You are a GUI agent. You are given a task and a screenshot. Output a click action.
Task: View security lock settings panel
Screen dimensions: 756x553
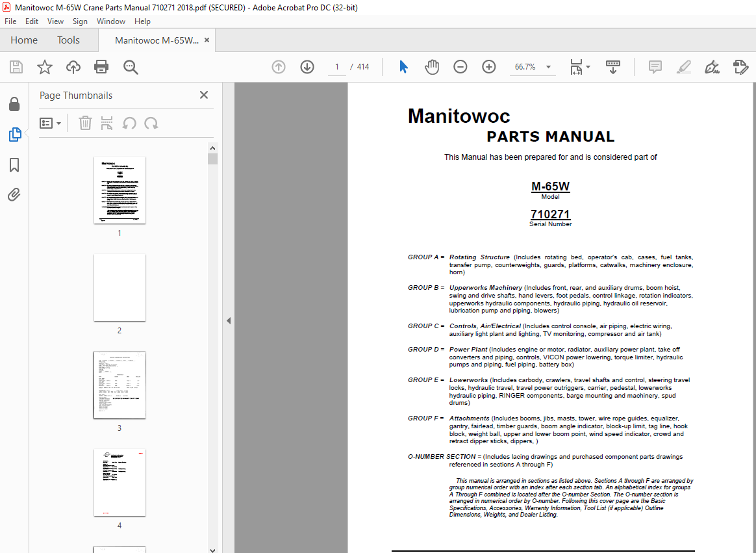pyautogui.click(x=14, y=104)
